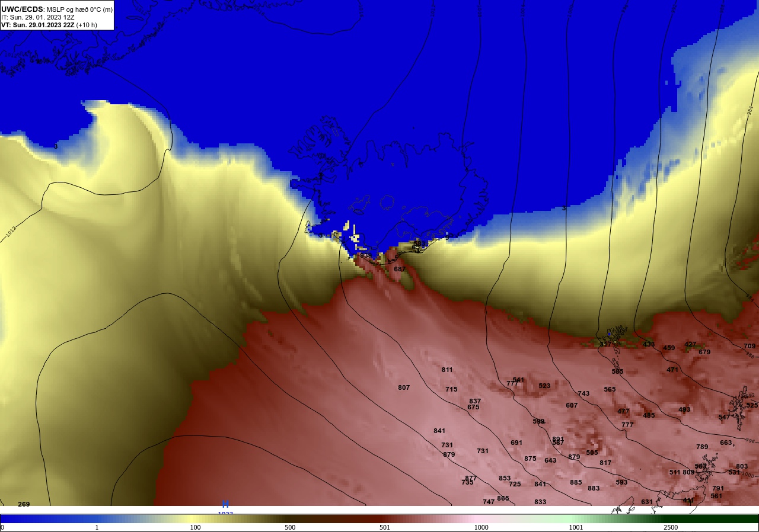Click the height value '547'
The height and width of the screenshot is (532, 759).
tap(724, 417)
